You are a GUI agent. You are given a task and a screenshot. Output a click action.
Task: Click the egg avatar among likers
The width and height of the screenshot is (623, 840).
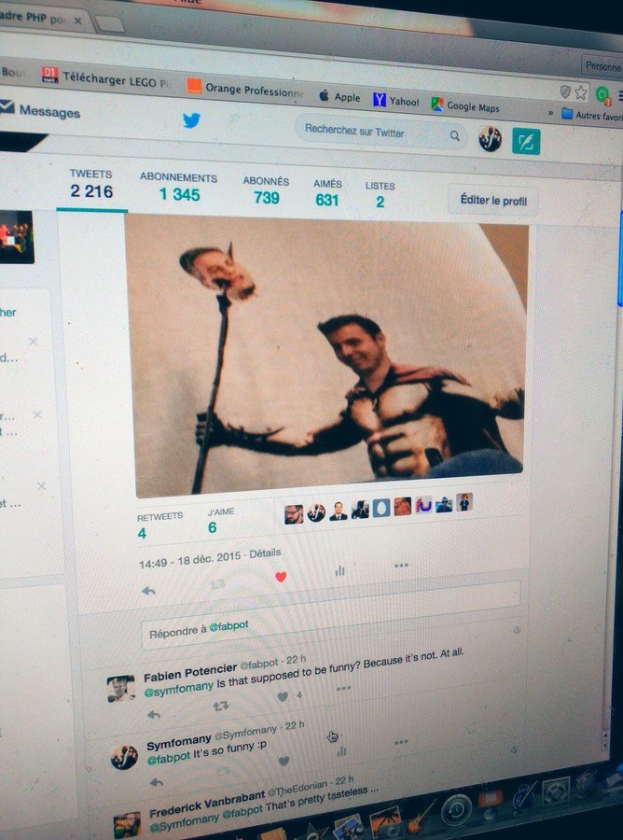point(381,508)
